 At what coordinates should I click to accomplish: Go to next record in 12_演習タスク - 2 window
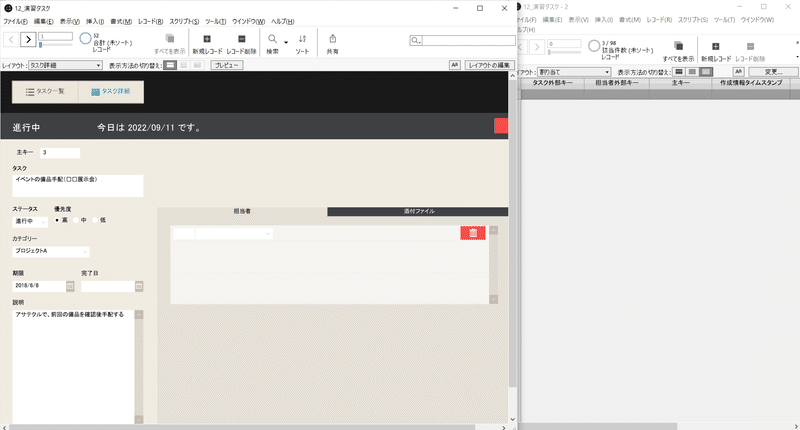537,47
